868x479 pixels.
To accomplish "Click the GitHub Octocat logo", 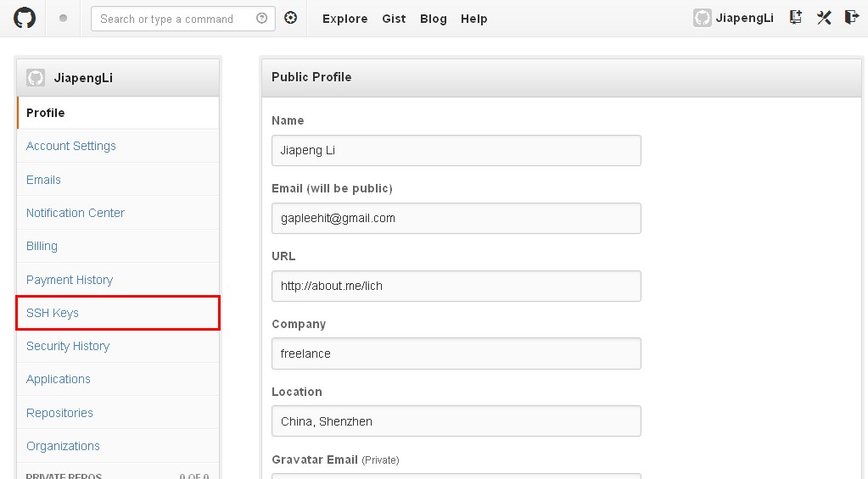I will [25, 18].
